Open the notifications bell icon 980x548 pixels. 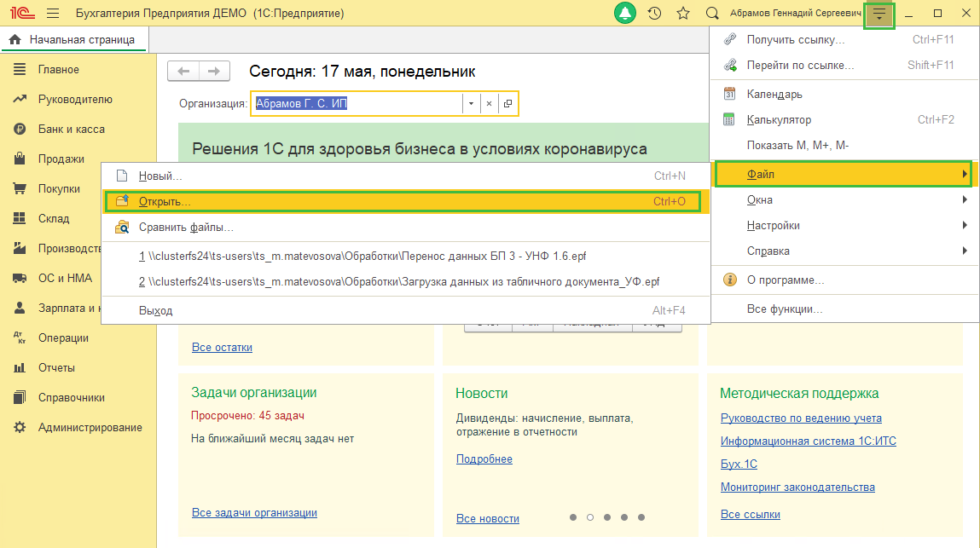tap(625, 13)
